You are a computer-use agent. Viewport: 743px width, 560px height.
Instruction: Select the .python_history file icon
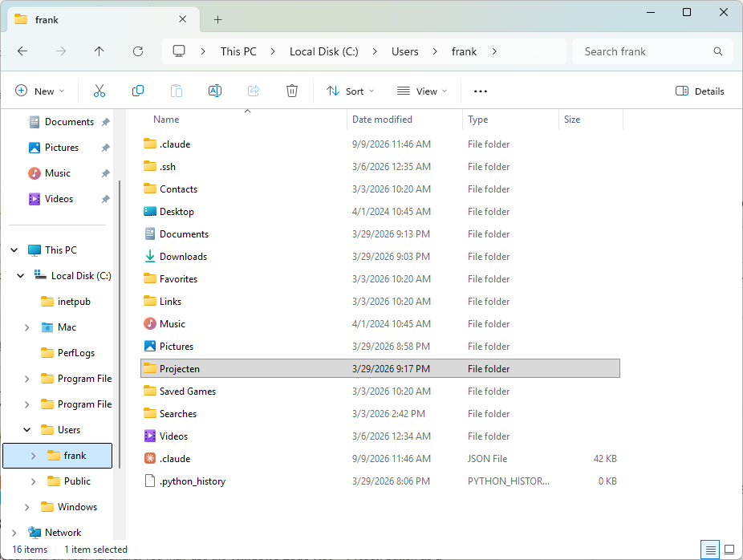tap(150, 481)
